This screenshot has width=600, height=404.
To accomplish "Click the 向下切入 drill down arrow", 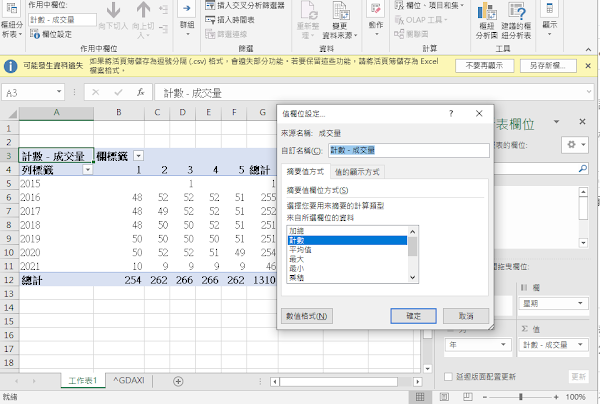I will [113, 10].
